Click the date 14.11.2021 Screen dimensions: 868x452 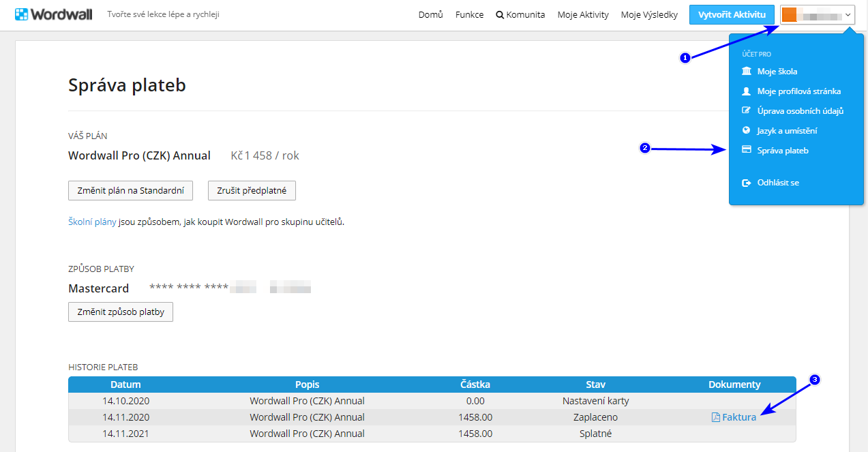125,434
